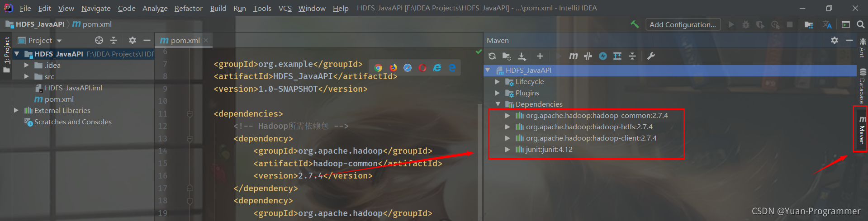The height and width of the screenshot is (221, 868).
Task: Click the Run Anything icon beside search
Action: (x=846, y=24)
